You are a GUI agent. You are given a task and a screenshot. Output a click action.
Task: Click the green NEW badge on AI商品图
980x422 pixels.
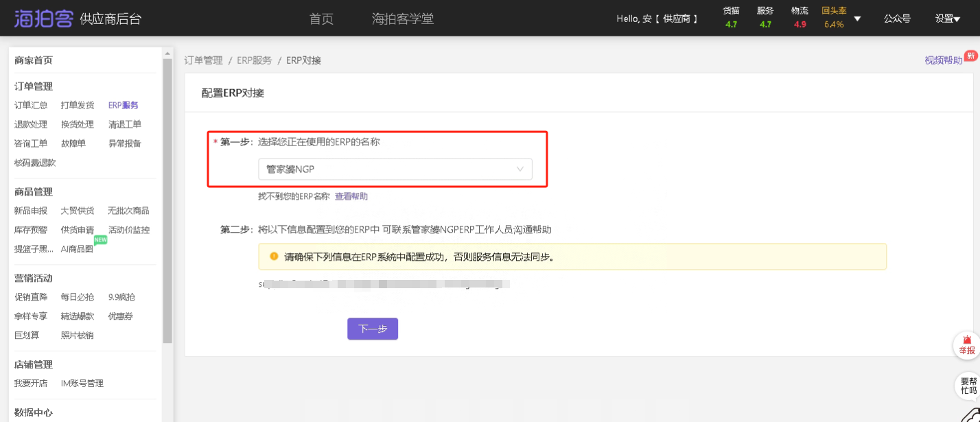[x=101, y=240]
